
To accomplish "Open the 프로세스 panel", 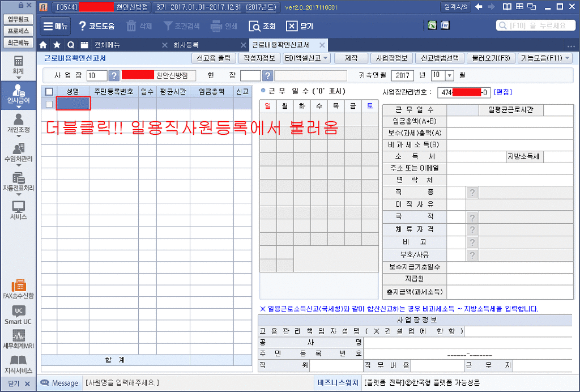I will pyautogui.click(x=18, y=31).
